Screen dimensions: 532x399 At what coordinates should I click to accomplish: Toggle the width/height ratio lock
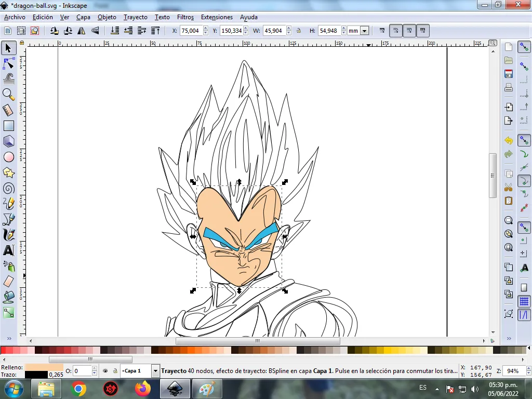(299, 31)
